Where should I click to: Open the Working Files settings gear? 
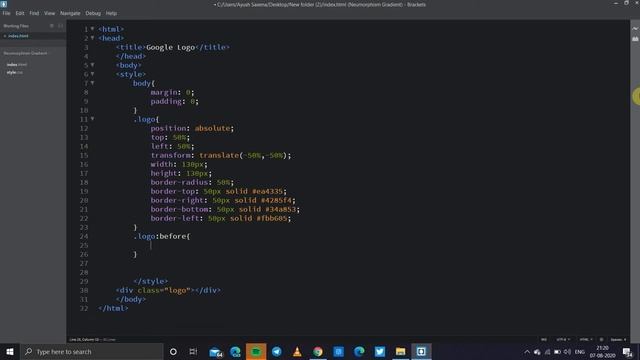52,26
